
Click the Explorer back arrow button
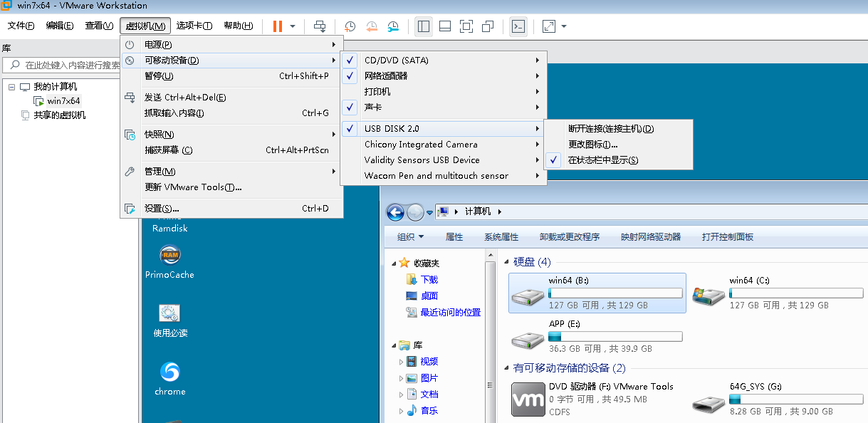click(396, 212)
